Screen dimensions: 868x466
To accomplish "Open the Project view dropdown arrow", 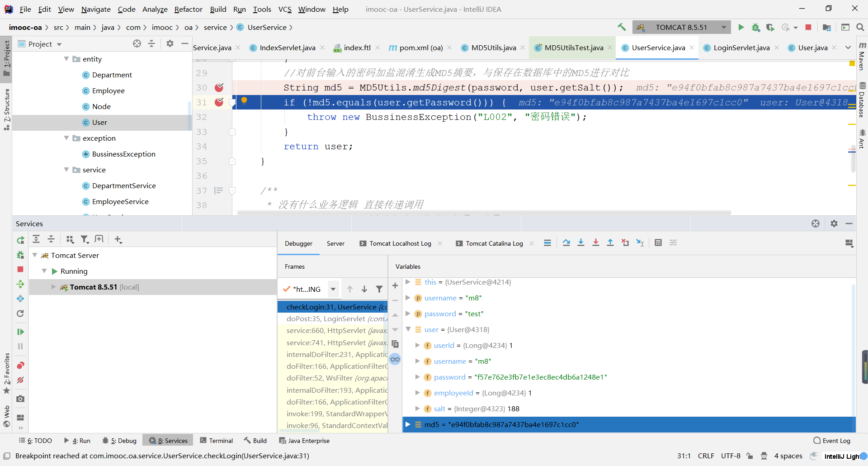I will 59,44.
